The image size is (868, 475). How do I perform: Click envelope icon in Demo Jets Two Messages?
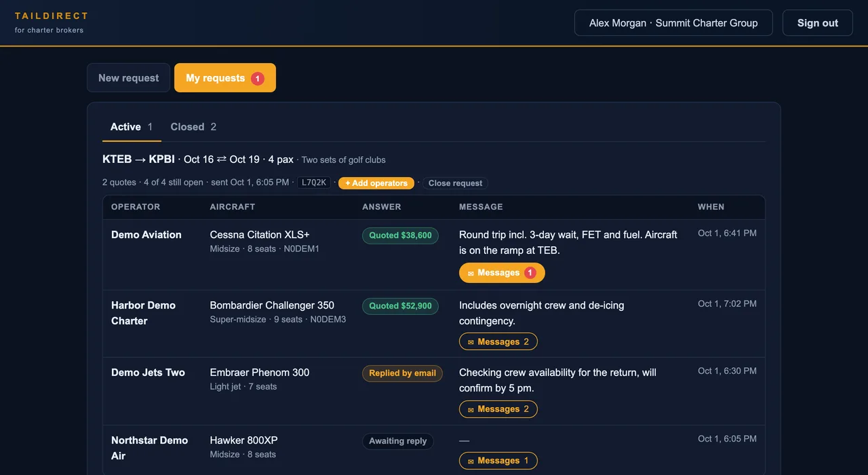point(471,409)
